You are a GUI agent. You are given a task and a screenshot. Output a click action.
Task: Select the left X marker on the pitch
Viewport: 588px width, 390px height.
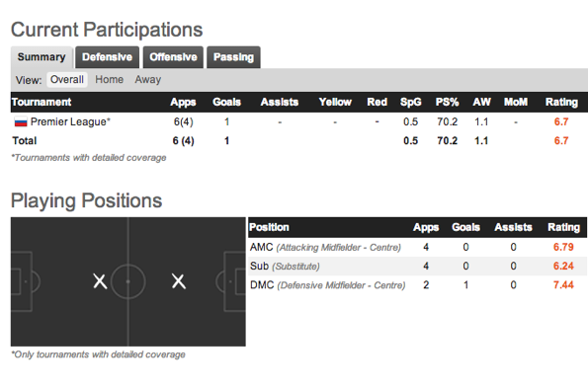click(x=100, y=281)
